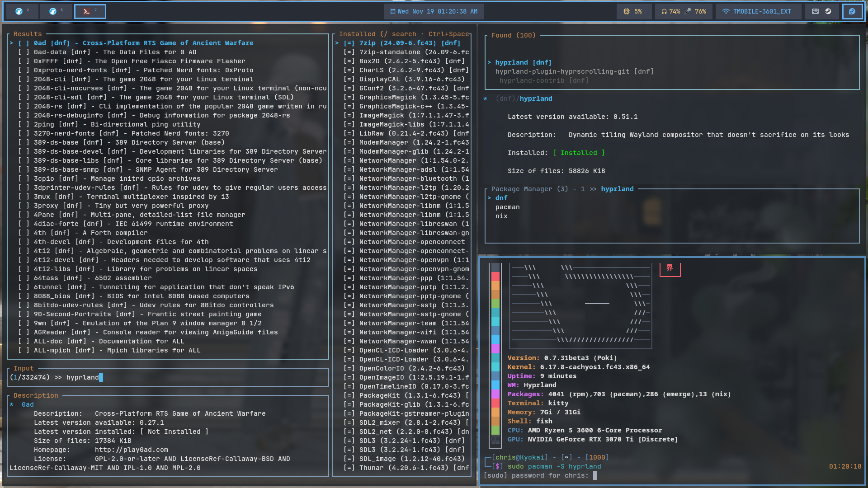The image size is (868, 488).
Task: Select pacman in Package Manager list
Action: (507, 207)
